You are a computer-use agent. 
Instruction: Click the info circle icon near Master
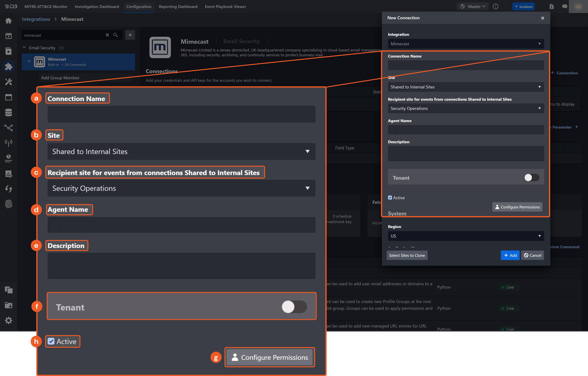[495, 7]
